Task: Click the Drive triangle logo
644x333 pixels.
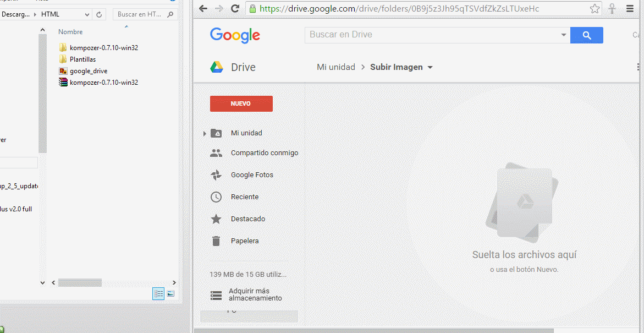Action: coord(217,67)
